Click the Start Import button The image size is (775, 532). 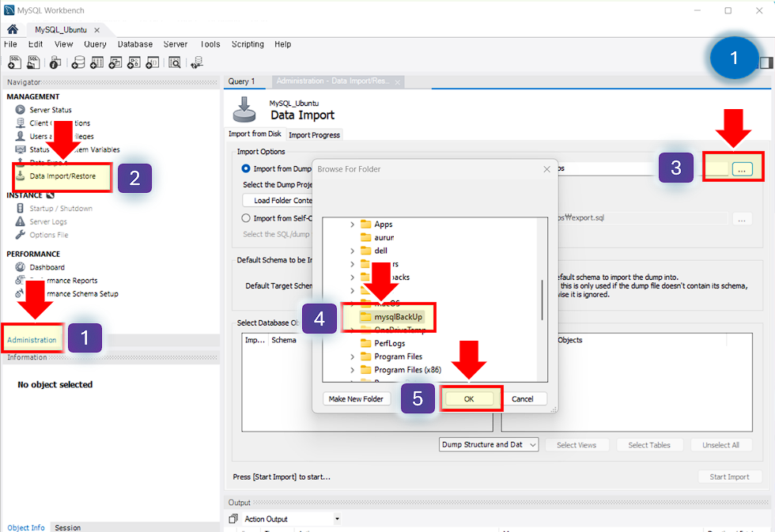pyautogui.click(x=729, y=477)
